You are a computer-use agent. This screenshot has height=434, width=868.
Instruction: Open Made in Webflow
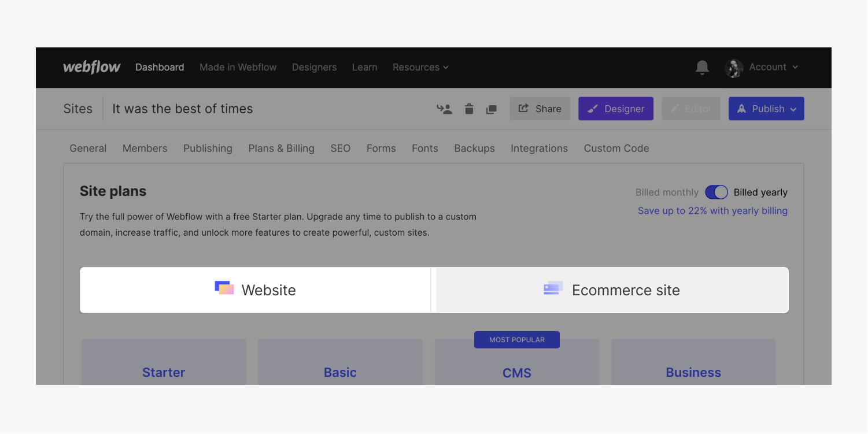(x=238, y=67)
